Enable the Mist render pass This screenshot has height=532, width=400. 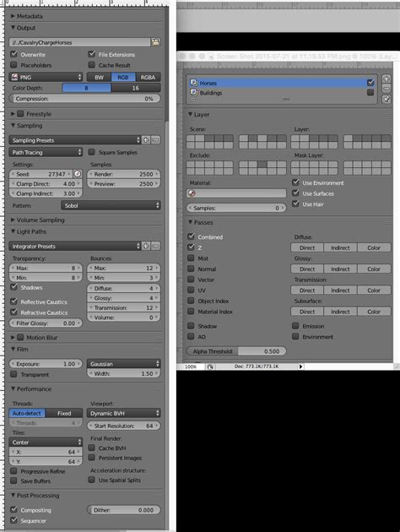(191, 258)
